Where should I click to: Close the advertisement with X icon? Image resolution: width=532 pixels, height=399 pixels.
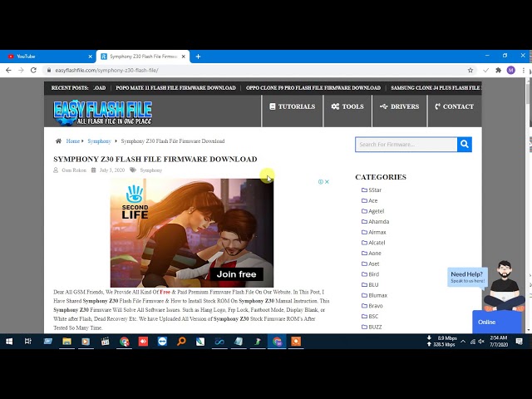(x=327, y=182)
